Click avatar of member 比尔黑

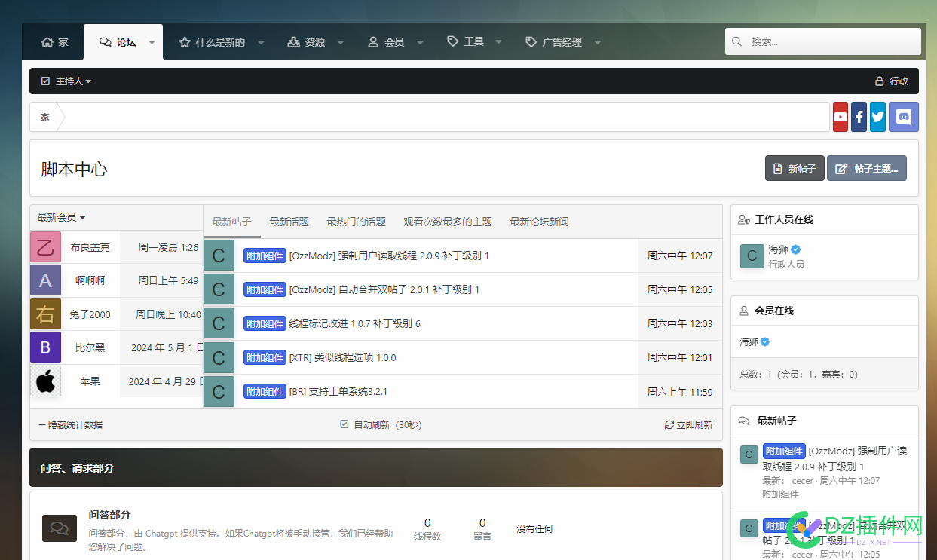45,347
